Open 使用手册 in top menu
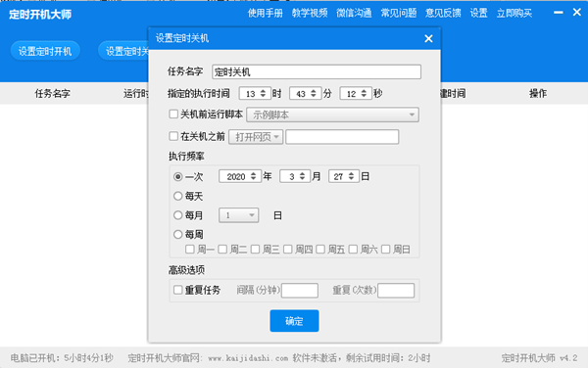The width and height of the screenshot is (588, 369). coord(265,13)
